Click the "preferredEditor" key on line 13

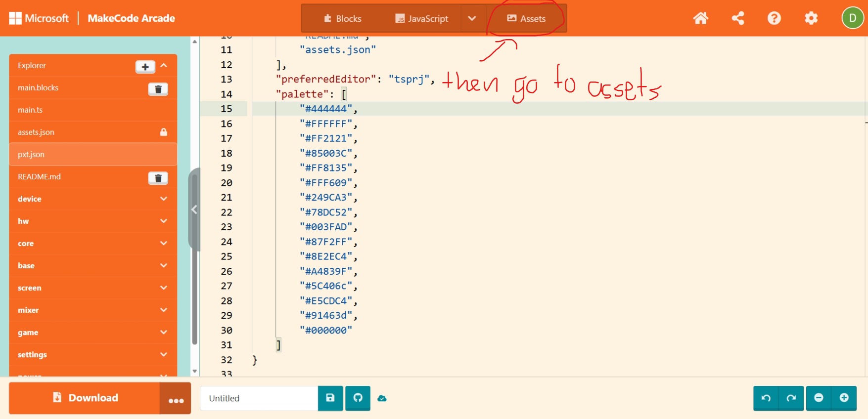(325, 79)
